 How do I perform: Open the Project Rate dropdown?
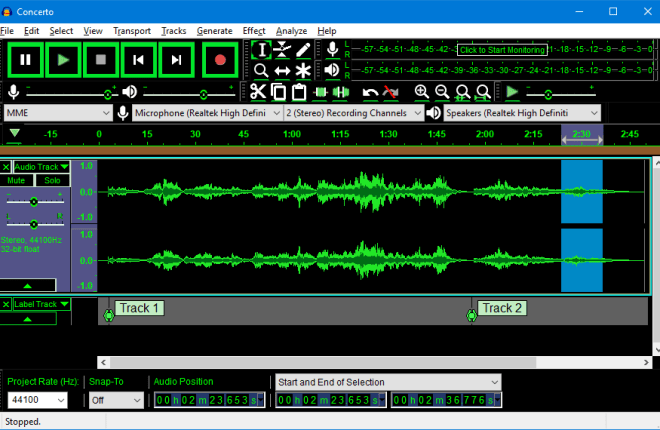pyautogui.click(x=37, y=400)
